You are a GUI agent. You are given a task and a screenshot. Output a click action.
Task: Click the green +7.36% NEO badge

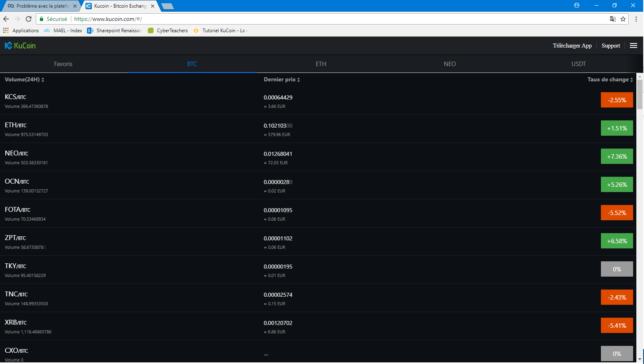click(617, 156)
